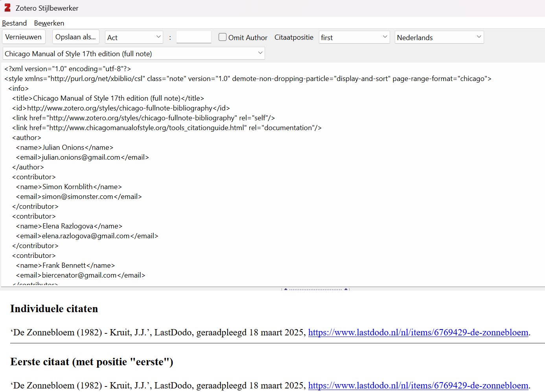
Task: Open the Bestand menu
Action: tap(15, 23)
